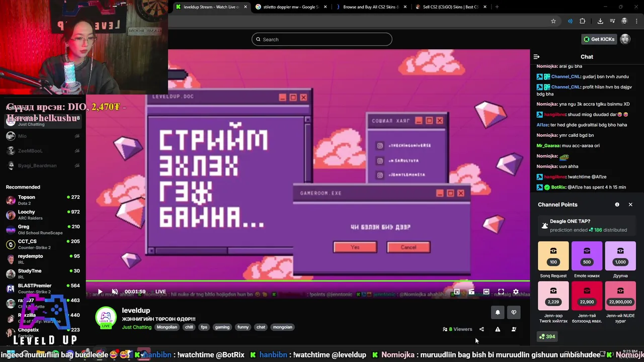Open Chrome extensions puzzle icon
The image size is (644, 362).
pyautogui.click(x=583, y=21)
